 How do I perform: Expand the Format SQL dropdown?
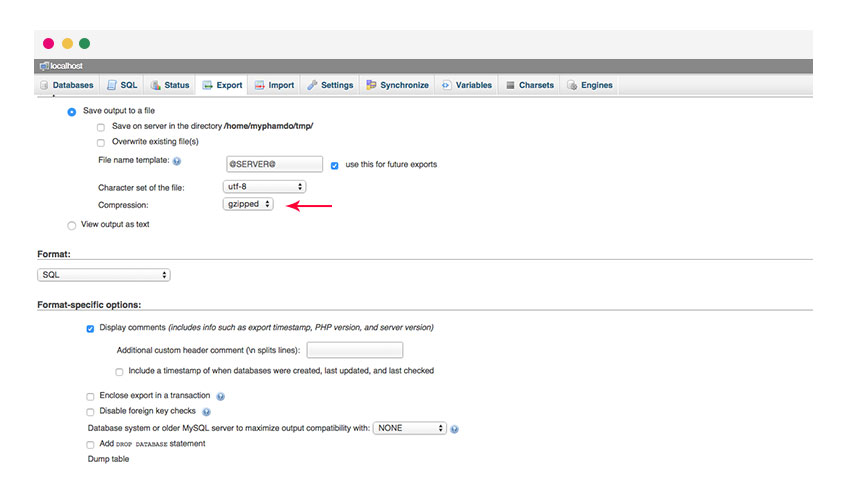[104, 275]
